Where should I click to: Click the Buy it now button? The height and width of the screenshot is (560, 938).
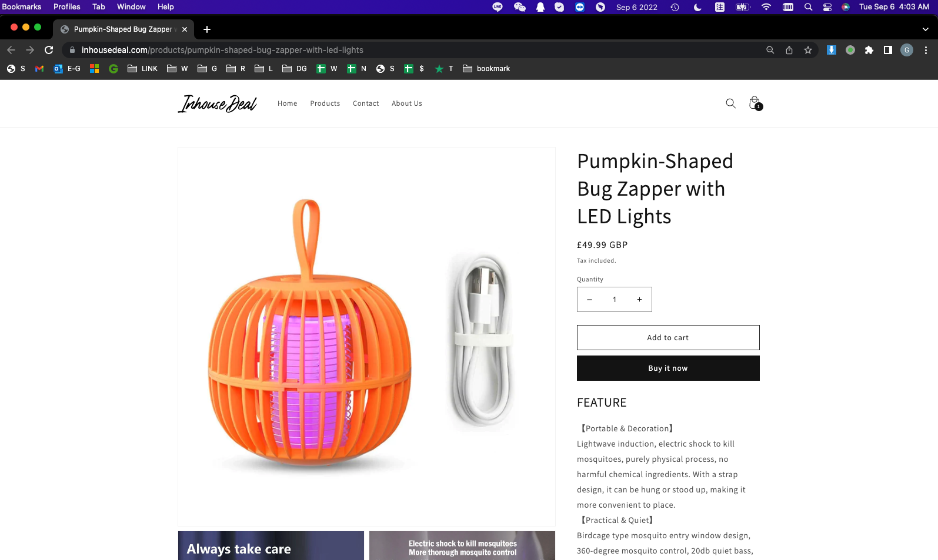(668, 368)
